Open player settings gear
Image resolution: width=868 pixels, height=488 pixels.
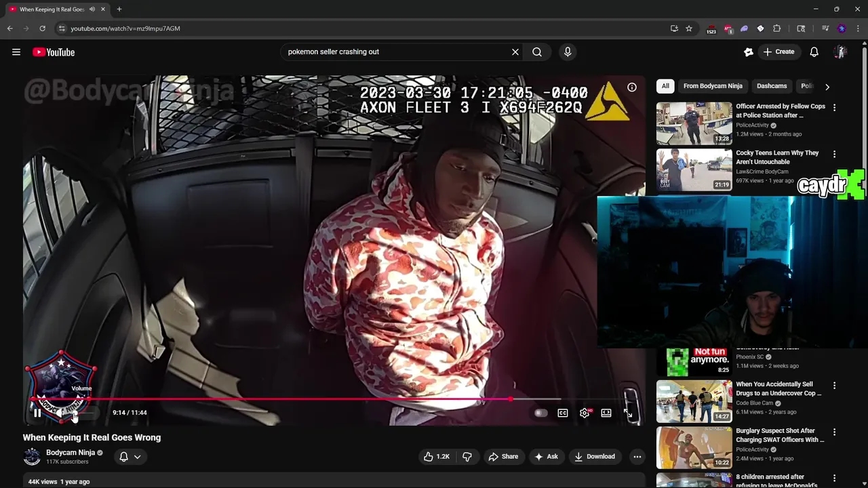point(585,413)
